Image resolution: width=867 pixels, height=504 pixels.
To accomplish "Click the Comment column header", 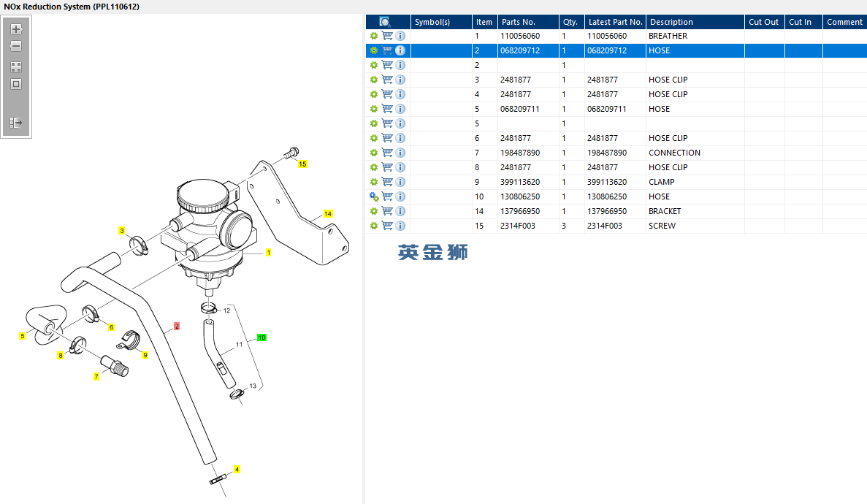I will [844, 22].
